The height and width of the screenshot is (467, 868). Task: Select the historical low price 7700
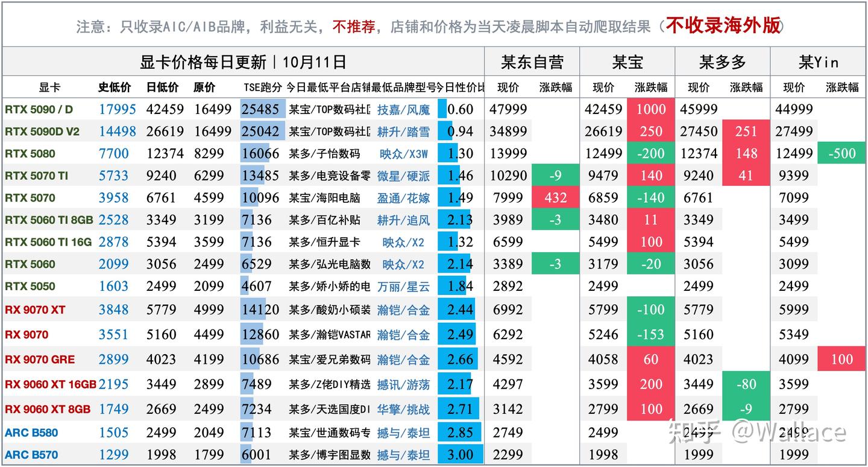[114, 154]
